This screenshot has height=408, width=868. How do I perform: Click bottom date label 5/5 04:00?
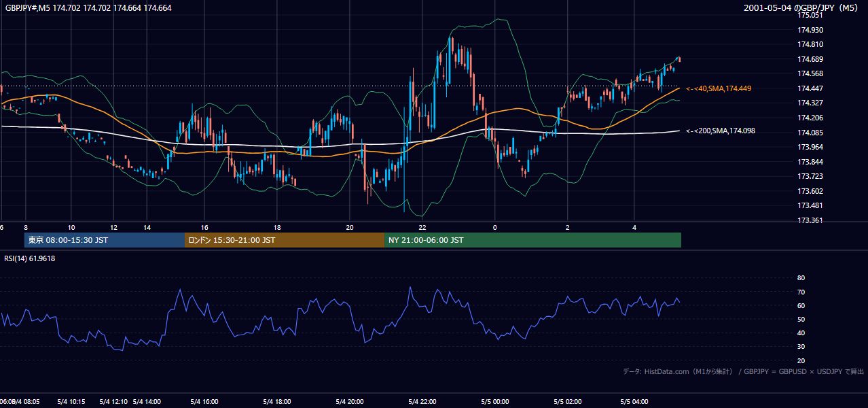coord(634,402)
